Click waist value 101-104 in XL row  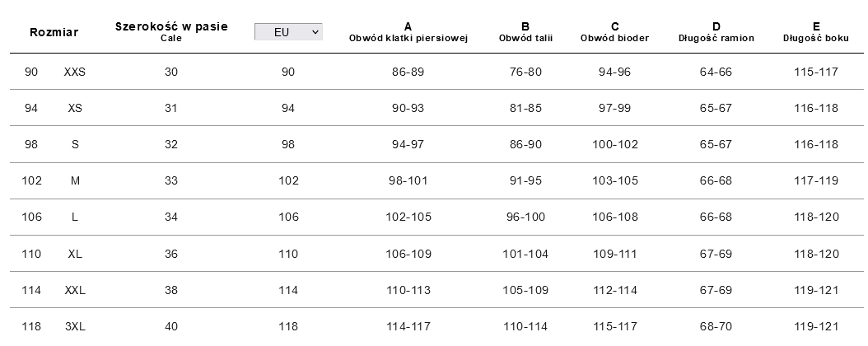(525, 254)
